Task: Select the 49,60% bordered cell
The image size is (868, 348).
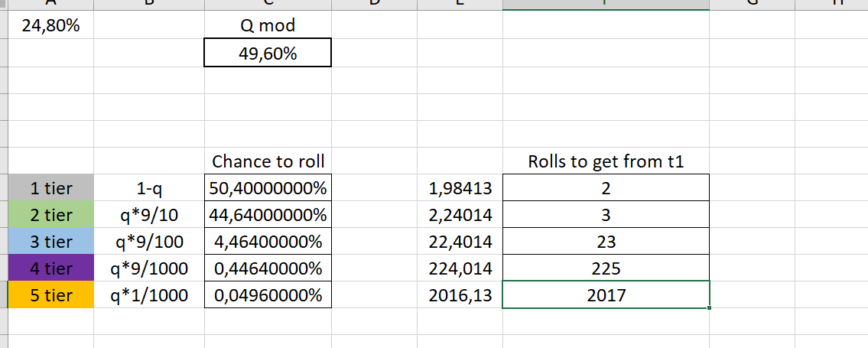Action: (x=268, y=53)
